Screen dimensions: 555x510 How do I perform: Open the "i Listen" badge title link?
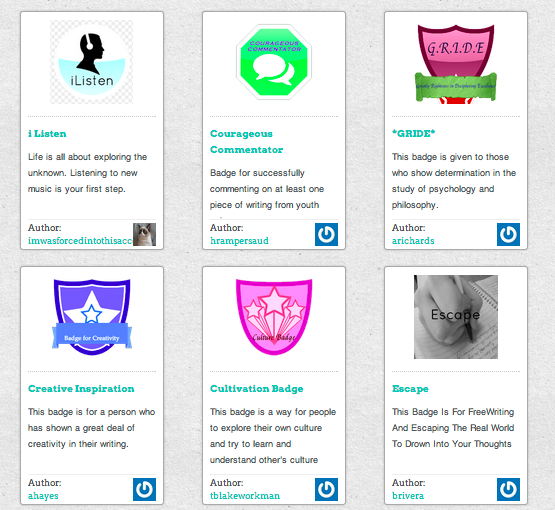click(47, 134)
